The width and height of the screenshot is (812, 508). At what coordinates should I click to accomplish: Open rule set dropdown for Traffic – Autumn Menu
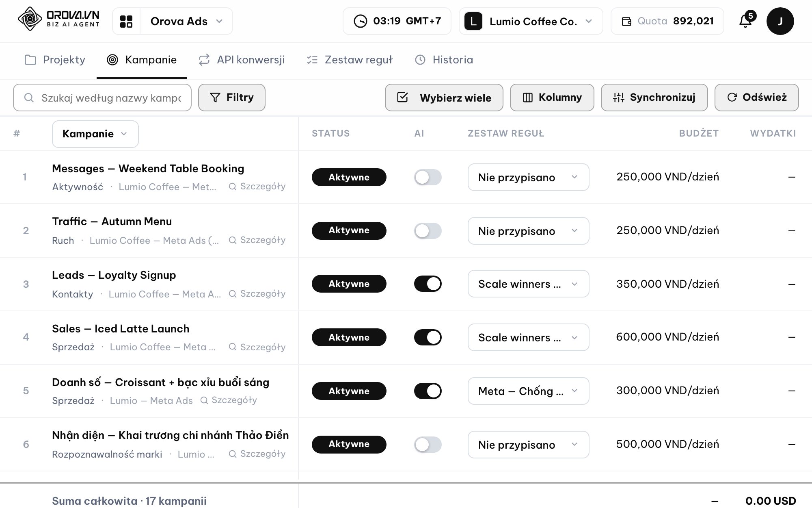tap(528, 231)
